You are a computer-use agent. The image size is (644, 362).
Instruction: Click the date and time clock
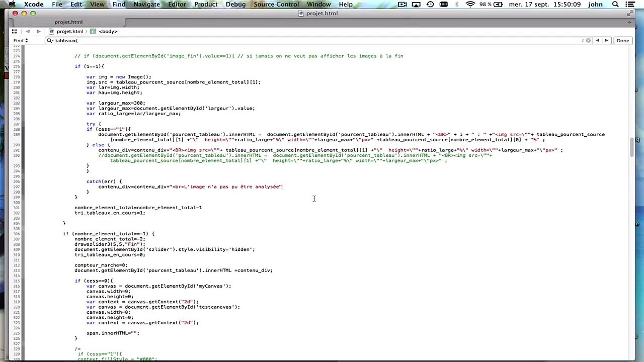click(544, 5)
